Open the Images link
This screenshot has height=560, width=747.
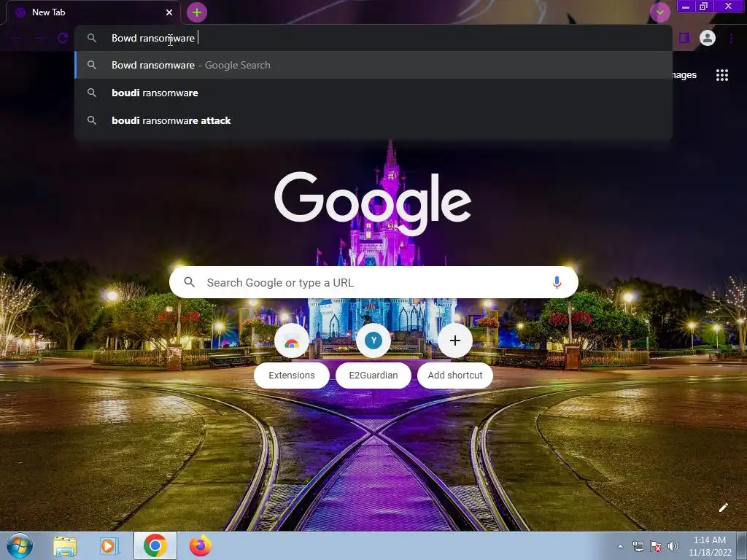(x=684, y=75)
